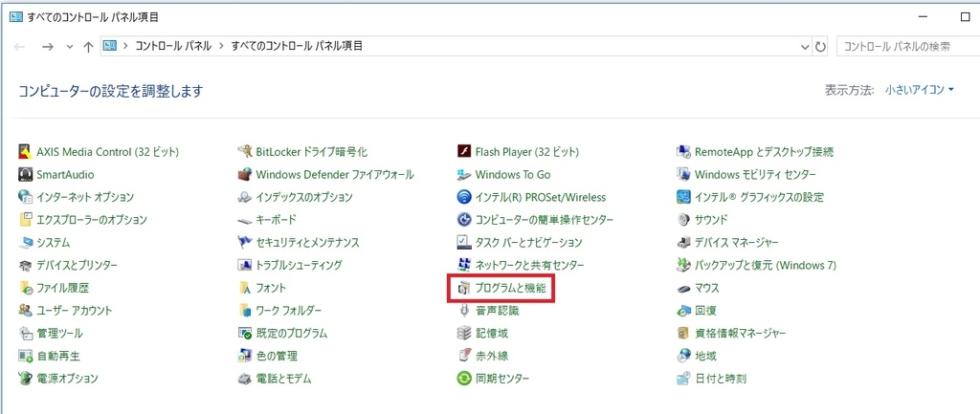
Task: Open recent locations dropdown chevron
Action: 69,46
